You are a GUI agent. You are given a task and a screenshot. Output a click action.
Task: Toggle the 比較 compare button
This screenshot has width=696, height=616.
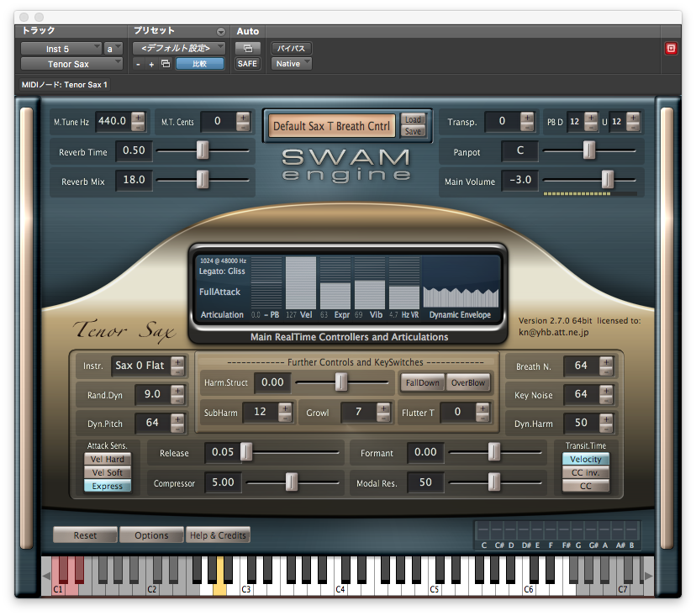(x=200, y=64)
